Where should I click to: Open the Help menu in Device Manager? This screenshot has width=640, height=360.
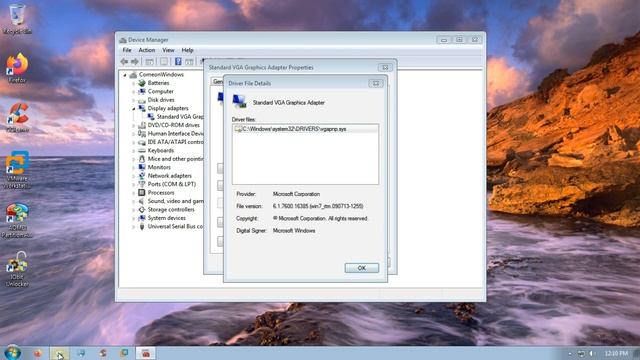pyautogui.click(x=187, y=50)
